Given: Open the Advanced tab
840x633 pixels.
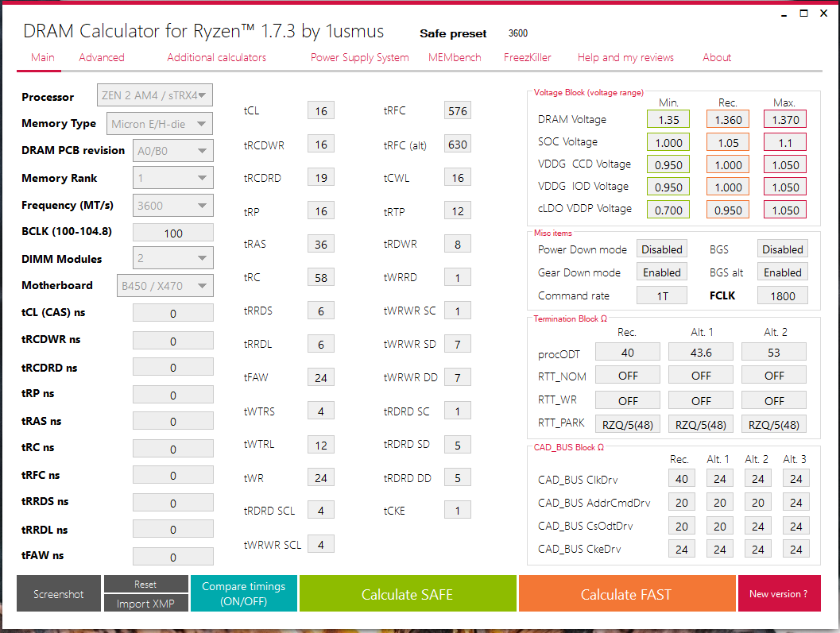Looking at the screenshot, I should point(101,57).
